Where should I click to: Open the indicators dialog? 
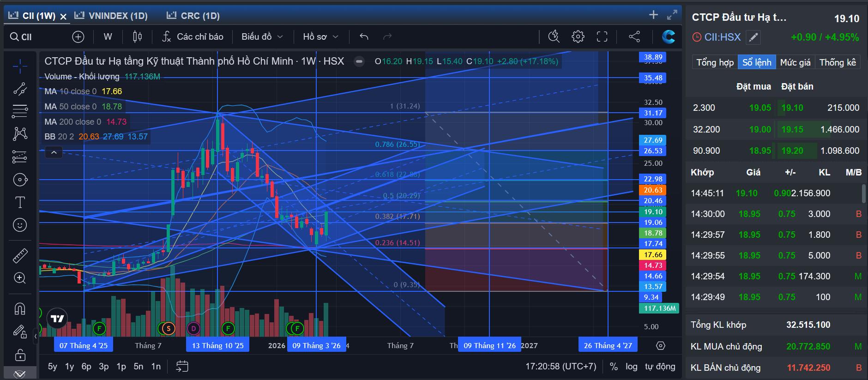click(193, 36)
